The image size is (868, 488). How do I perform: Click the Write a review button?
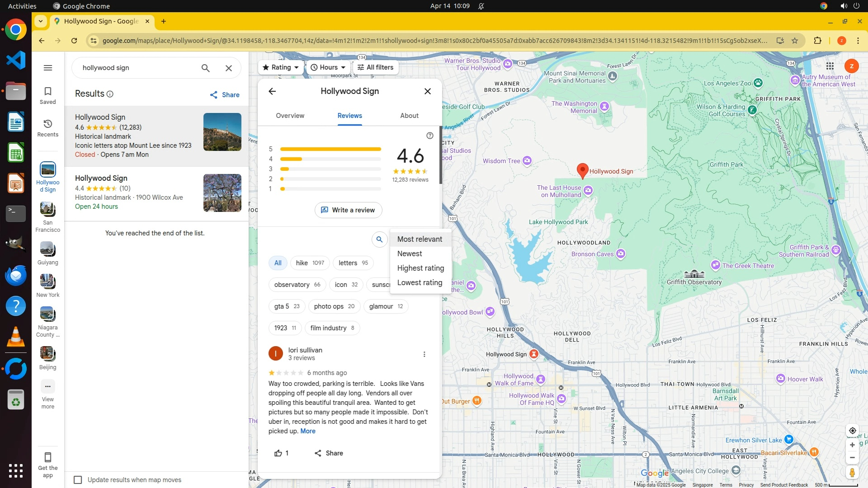coord(348,210)
